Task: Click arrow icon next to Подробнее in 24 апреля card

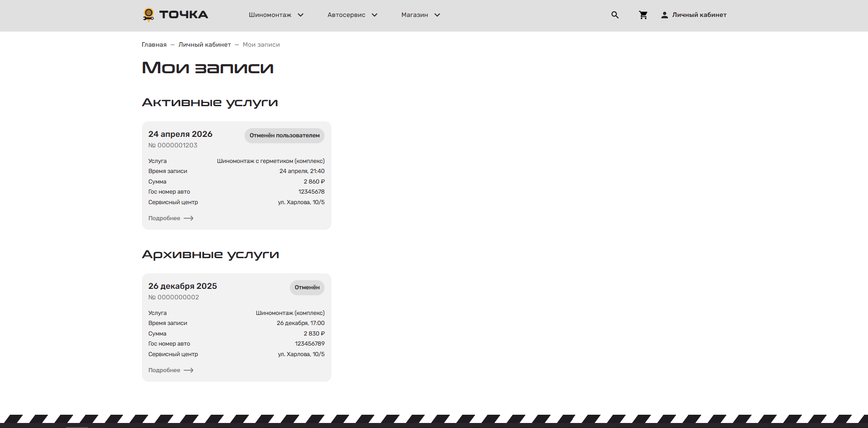Action: point(189,218)
